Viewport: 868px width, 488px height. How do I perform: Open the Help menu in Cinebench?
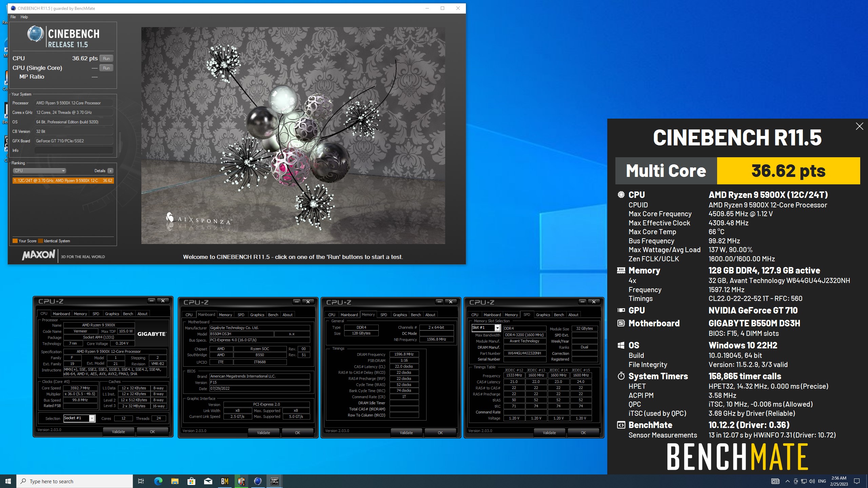coord(24,17)
